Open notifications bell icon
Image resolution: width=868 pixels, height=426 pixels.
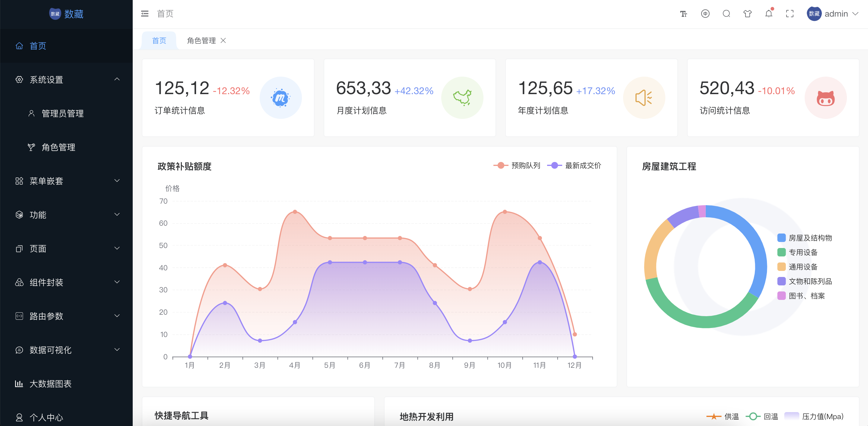[768, 14]
